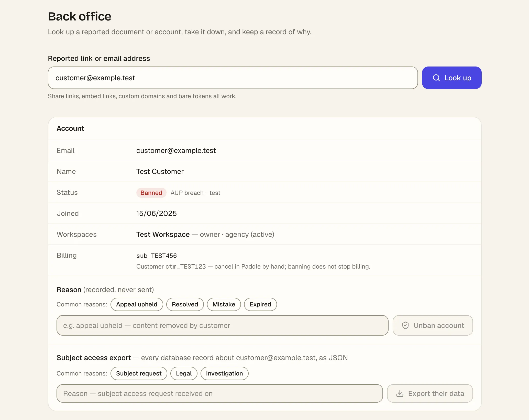The height and width of the screenshot is (420, 529).
Task: Focus the unban reason input field
Action: (x=223, y=325)
